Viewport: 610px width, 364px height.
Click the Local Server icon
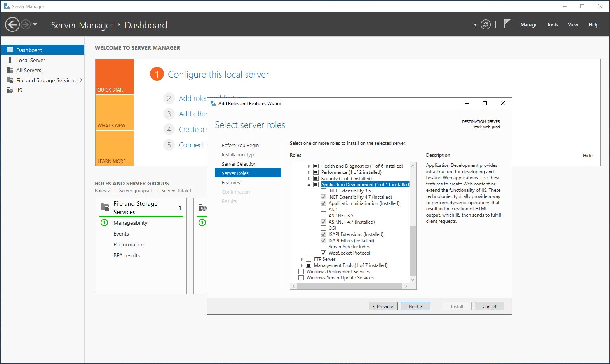pyautogui.click(x=10, y=60)
